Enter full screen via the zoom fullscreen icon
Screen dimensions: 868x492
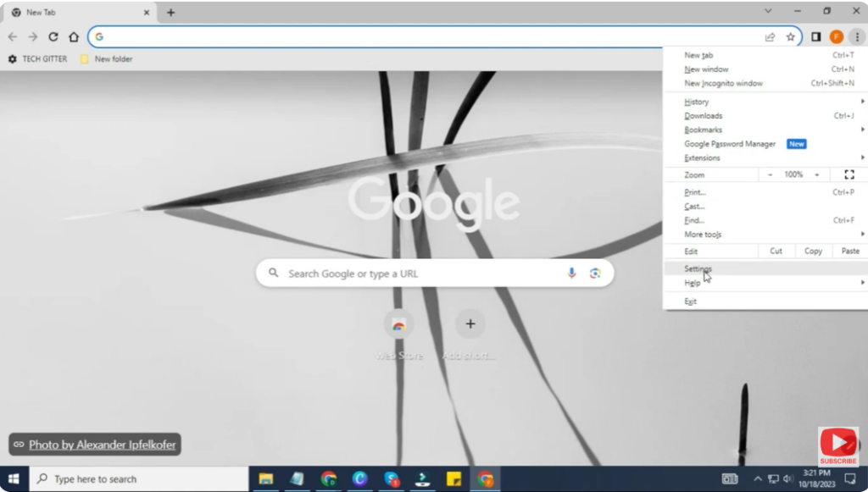pos(849,174)
